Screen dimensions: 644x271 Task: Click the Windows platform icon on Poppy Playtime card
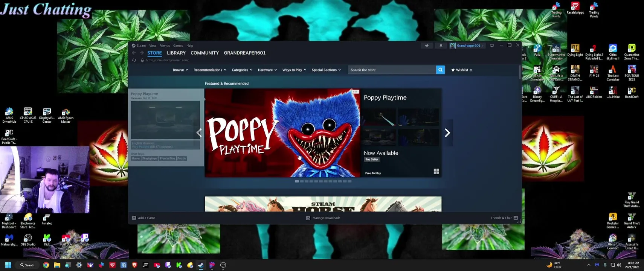pyautogui.click(x=436, y=172)
